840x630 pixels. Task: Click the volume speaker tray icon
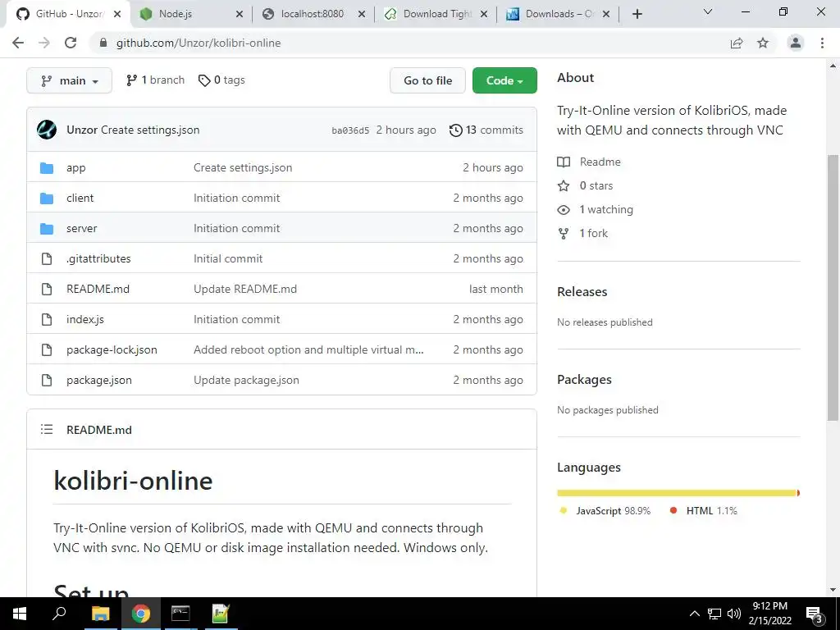(x=734, y=614)
